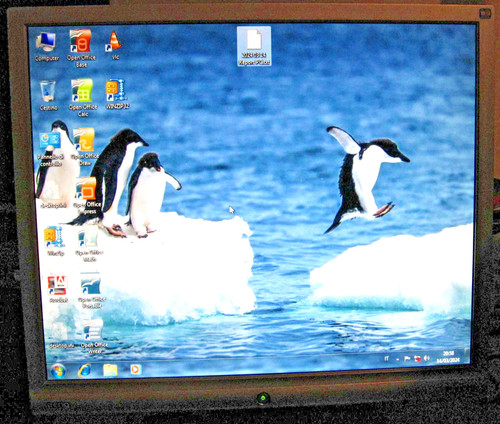Open the Windows Start menu orb
Viewport: 500px width, 424px height.
tap(58, 371)
